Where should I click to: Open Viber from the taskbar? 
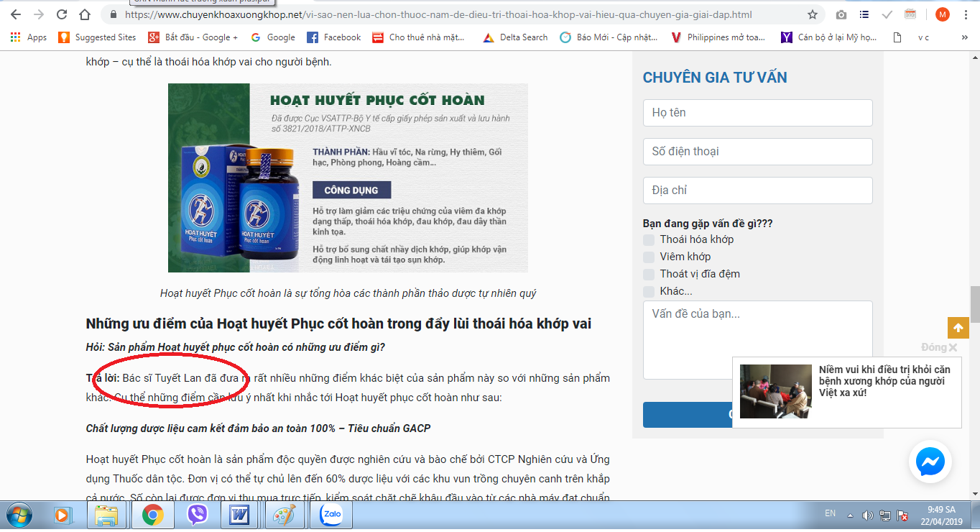pyautogui.click(x=197, y=515)
